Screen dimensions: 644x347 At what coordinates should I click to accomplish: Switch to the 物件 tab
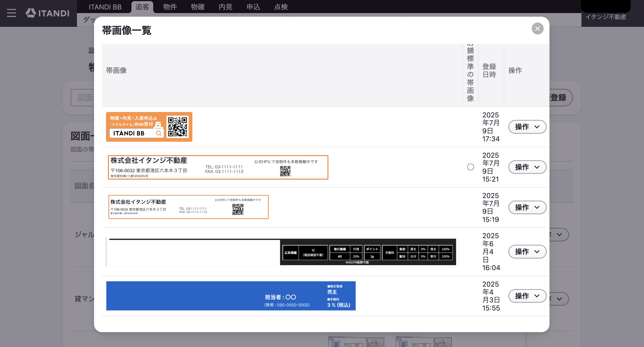pos(170,7)
